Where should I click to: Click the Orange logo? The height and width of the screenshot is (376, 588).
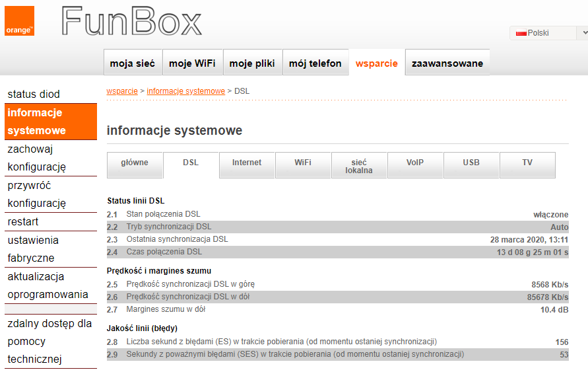click(x=20, y=21)
